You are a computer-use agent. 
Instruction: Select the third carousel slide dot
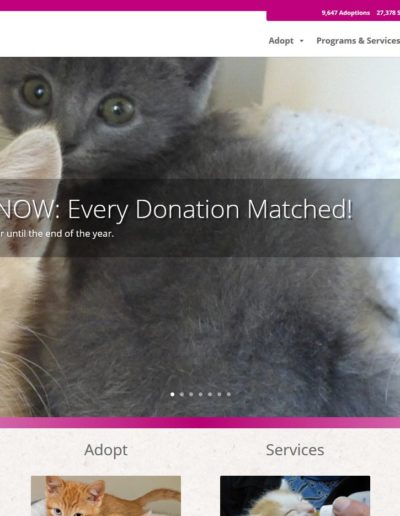(191, 394)
